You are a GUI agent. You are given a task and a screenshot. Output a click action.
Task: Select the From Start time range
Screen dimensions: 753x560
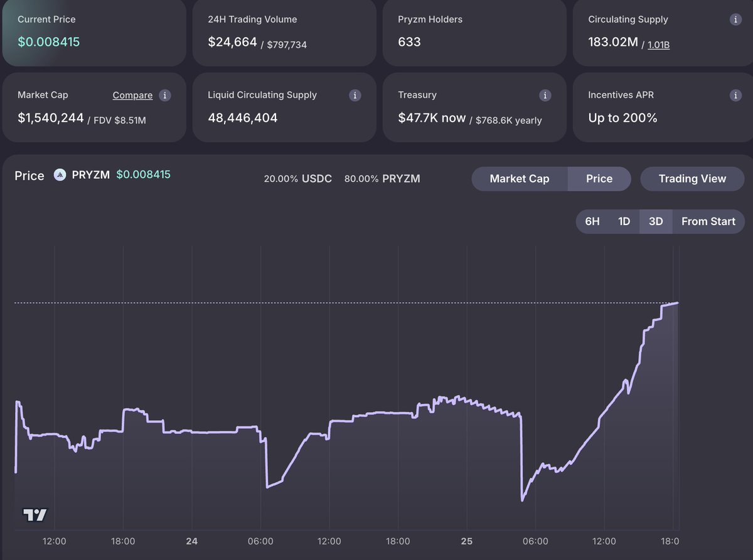click(x=708, y=221)
